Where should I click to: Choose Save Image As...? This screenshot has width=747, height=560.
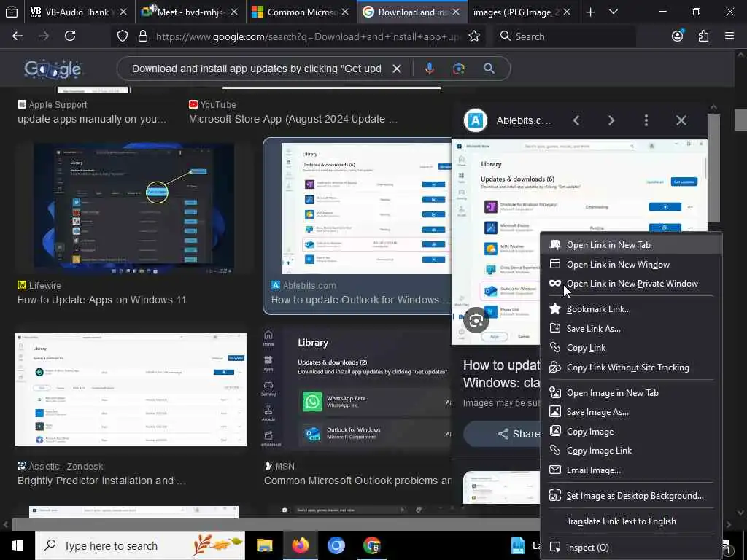click(x=632, y=412)
